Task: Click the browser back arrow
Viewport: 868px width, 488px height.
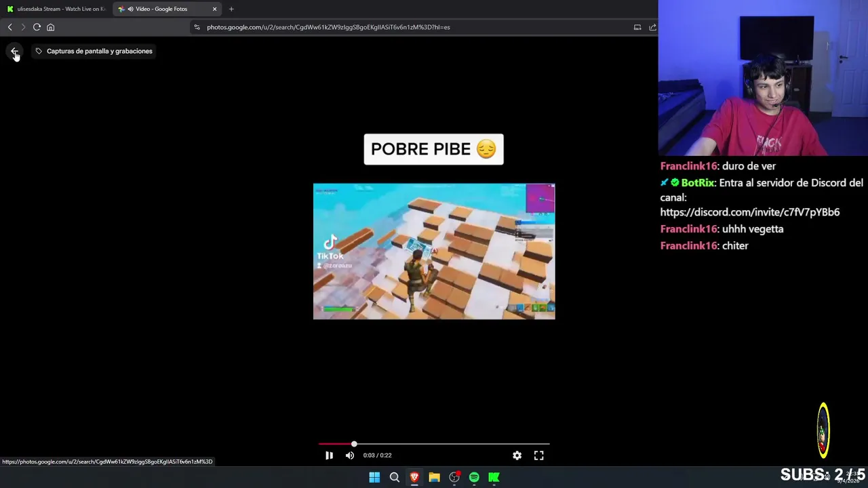Action: point(9,27)
